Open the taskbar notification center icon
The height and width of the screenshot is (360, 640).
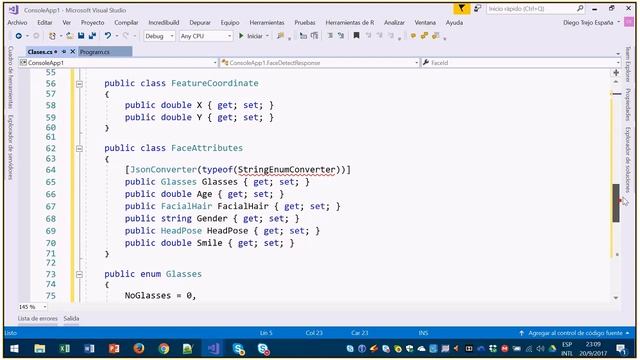click(621, 349)
